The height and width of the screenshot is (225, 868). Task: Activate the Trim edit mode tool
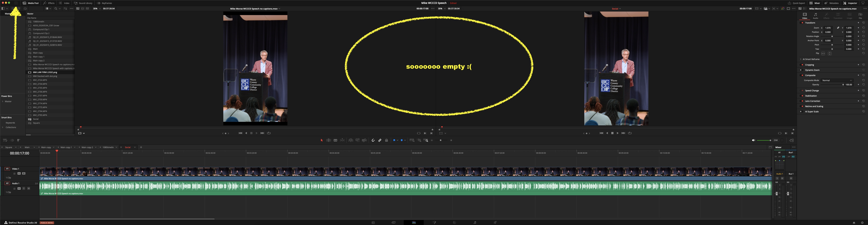pos(329,140)
